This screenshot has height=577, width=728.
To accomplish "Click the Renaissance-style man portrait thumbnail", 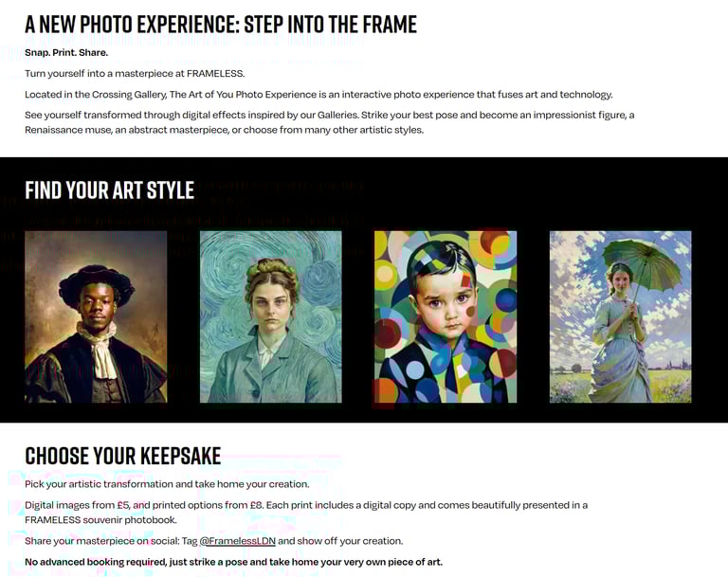I will (x=96, y=316).
